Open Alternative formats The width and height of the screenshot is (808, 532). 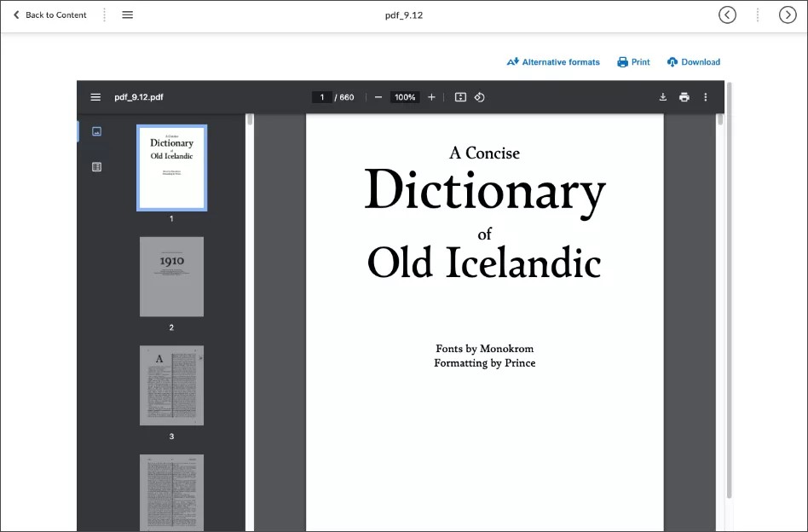pyautogui.click(x=553, y=62)
